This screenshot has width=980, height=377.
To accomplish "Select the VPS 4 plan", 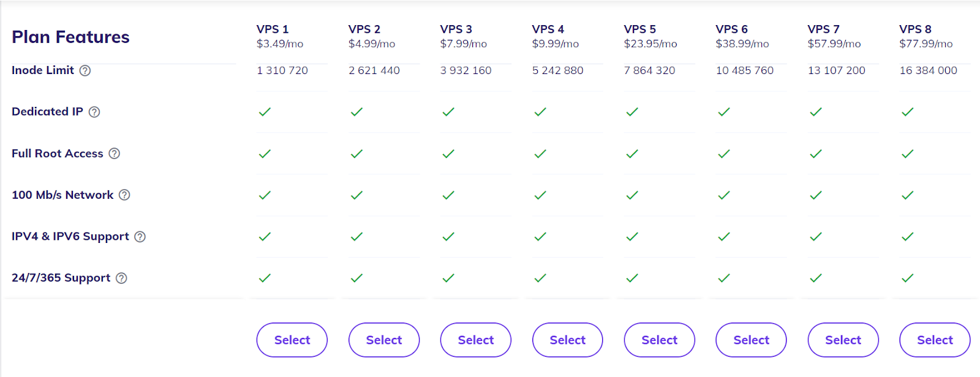I will pos(568,340).
